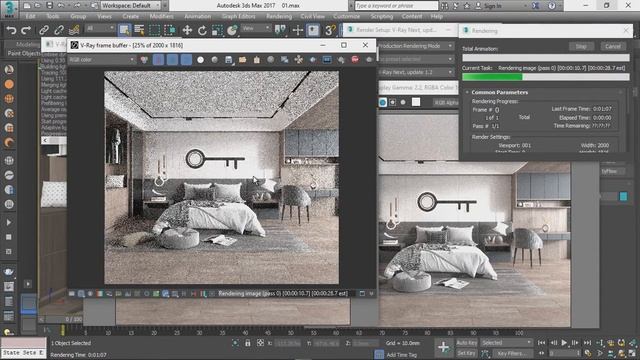Click the Set Key button
Screen dimensions: 640x360
pyautogui.click(x=467, y=353)
